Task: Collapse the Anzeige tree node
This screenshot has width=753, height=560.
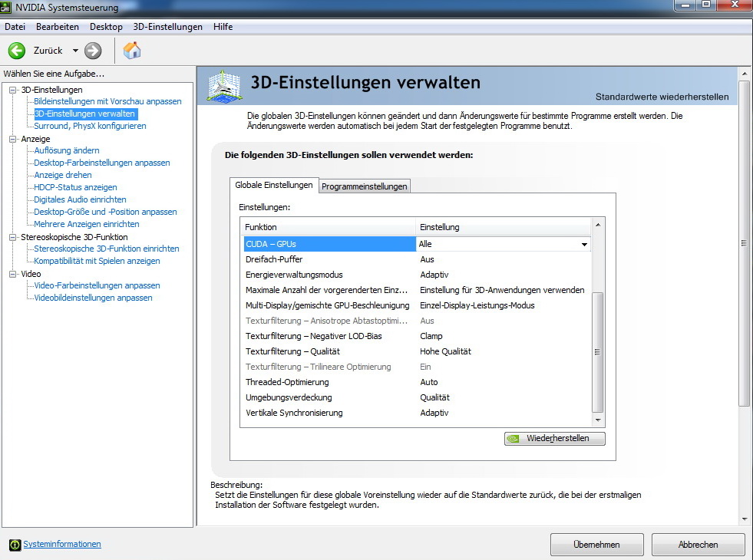Action: [13, 139]
